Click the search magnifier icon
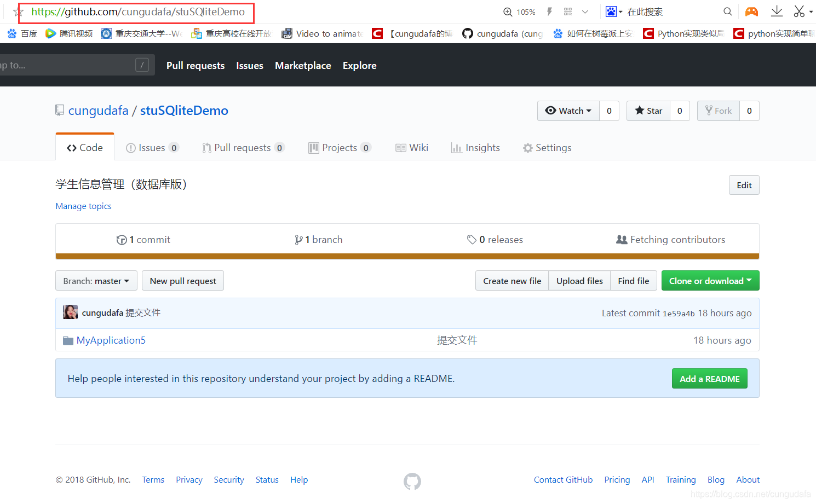 pos(727,11)
